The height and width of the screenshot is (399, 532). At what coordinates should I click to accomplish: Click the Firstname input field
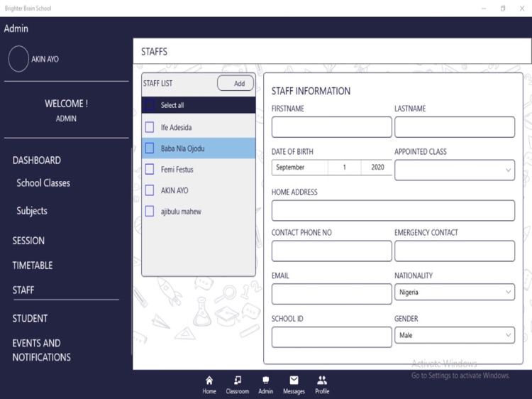click(x=331, y=127)
